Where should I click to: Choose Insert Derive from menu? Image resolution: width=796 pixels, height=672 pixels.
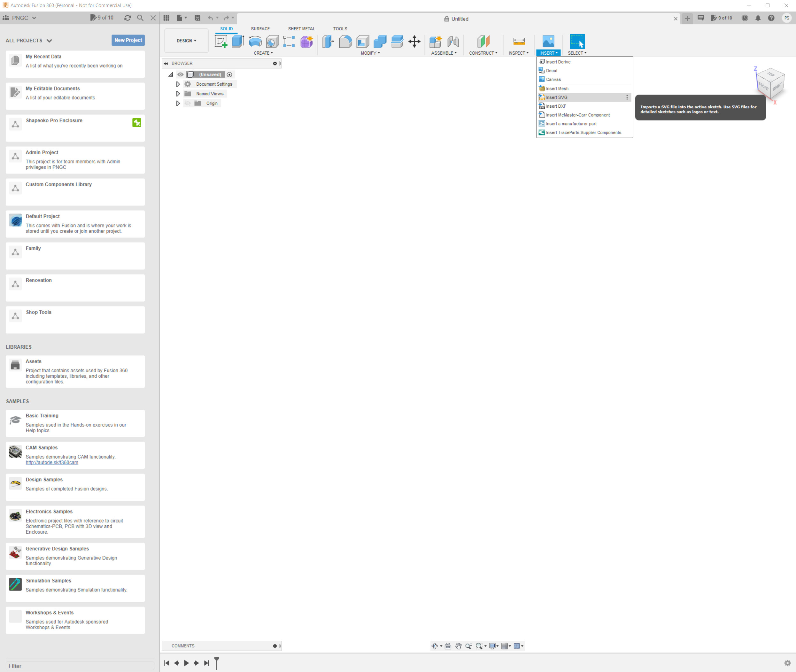(x=584, y=62)
